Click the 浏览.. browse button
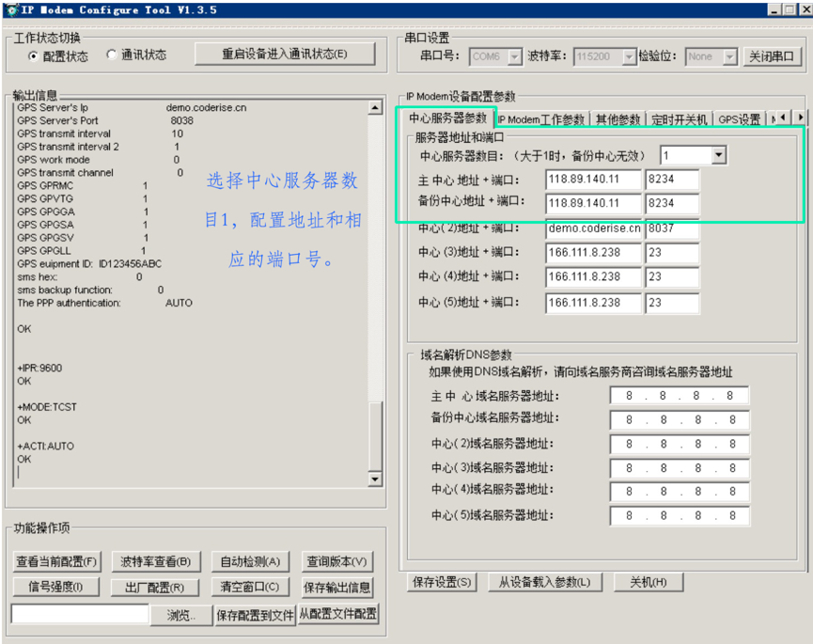 (180, 615)
